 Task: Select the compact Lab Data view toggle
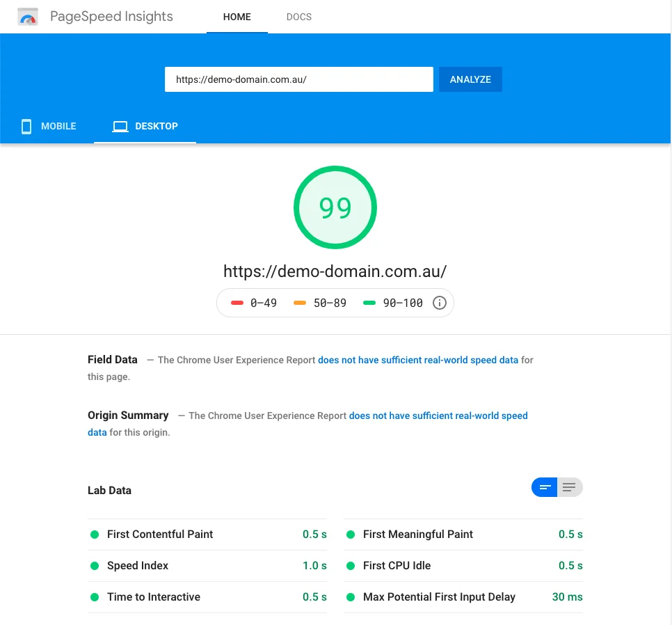point(545,487)
